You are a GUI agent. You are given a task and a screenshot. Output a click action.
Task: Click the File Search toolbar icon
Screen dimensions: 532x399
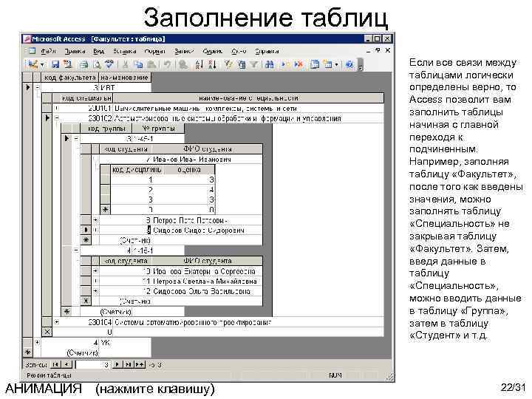(68, 64)
